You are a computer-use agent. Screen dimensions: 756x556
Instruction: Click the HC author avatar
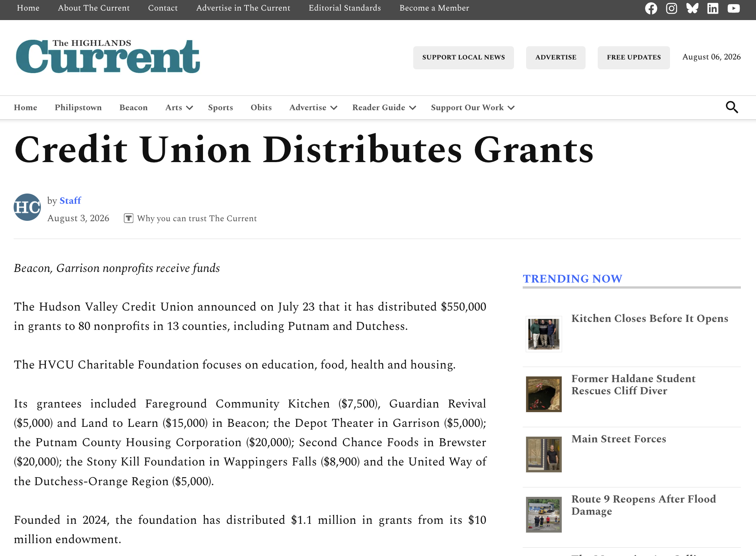point(27,207)
